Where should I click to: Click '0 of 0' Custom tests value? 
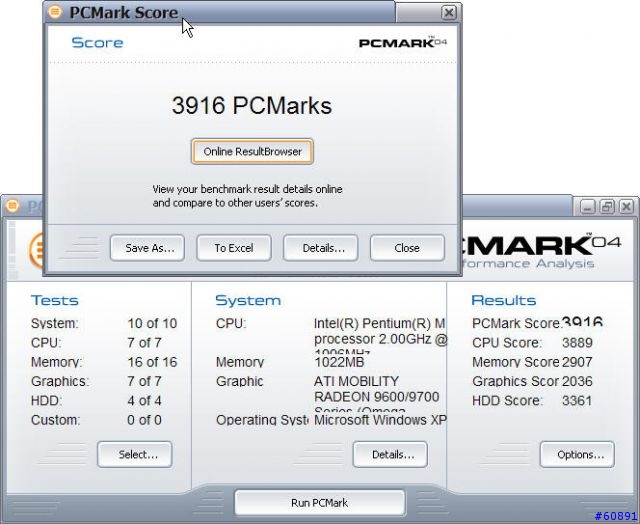pyautogui.click(x=144, y=420)
